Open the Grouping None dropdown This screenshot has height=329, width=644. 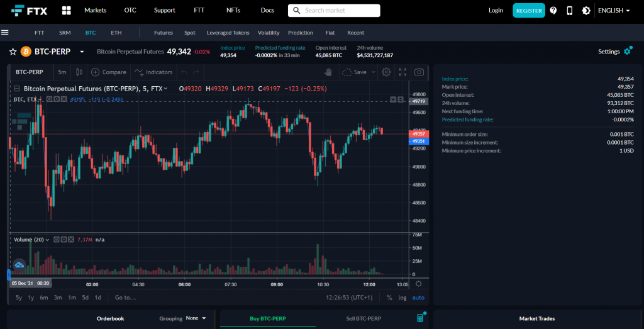tap(196, 318)
